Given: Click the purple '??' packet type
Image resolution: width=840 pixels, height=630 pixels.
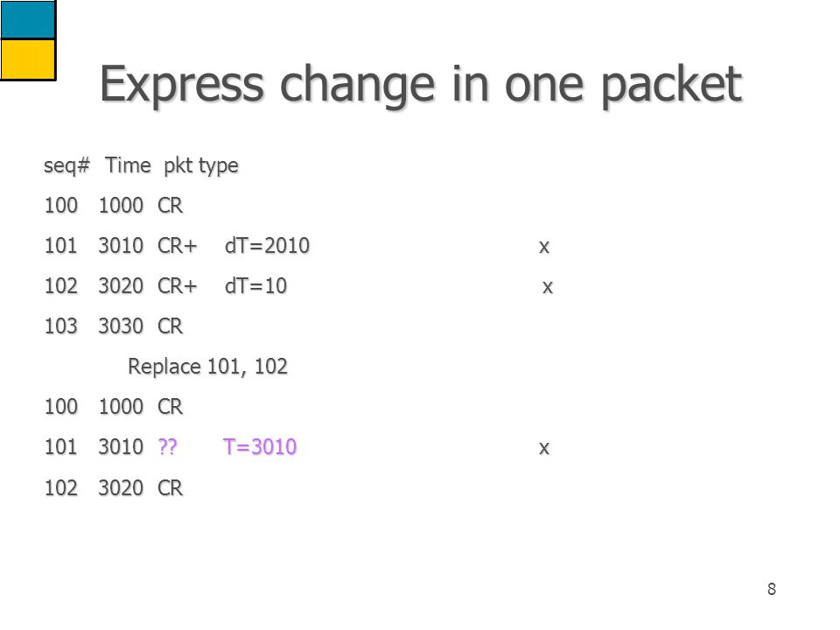Looking at the screenshot, I should 167,447.
